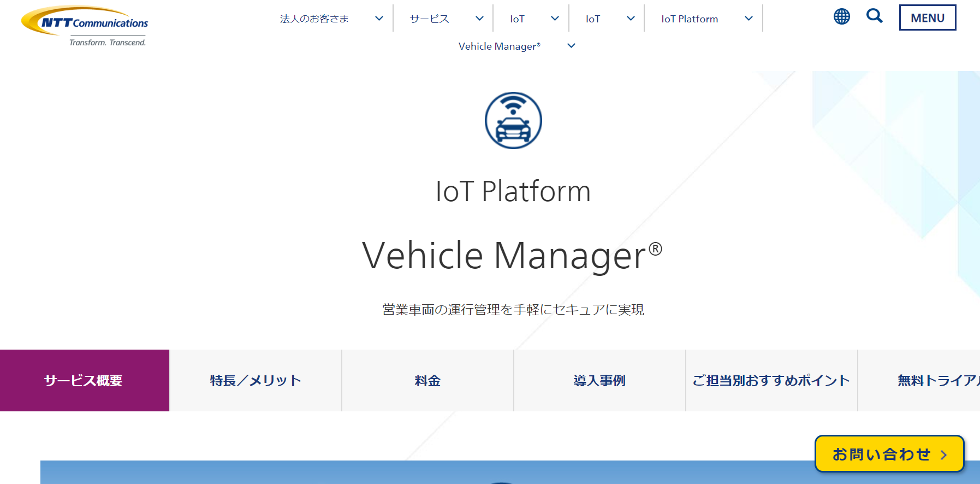Switch to the 導入事例 tab
The image size is (980, 484).
click(599, 380)
